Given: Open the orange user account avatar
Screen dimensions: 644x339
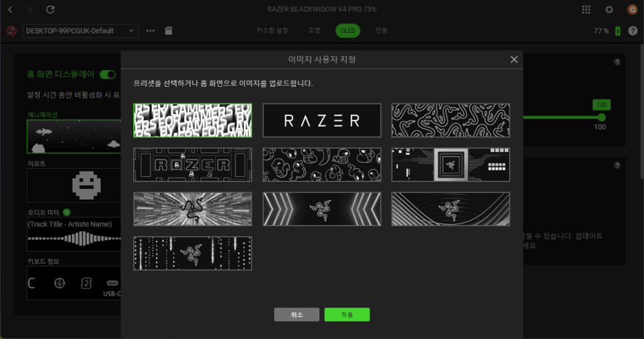Looking at the screenshot, I should click(632, 9).
